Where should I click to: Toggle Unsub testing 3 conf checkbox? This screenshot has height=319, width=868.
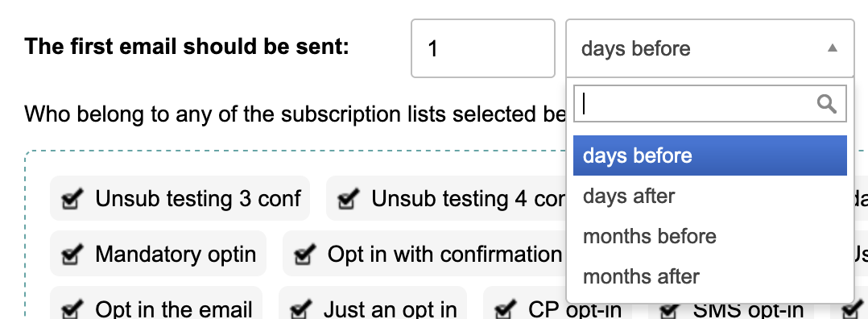coord(72,198)
